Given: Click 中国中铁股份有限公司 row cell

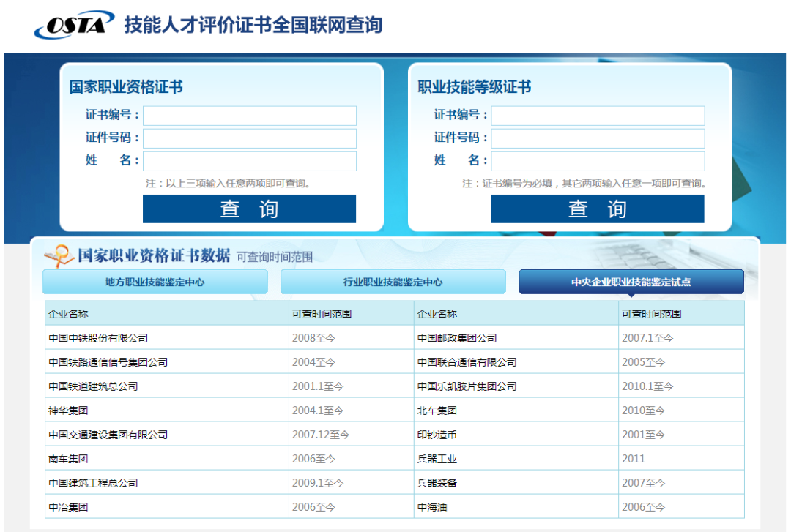Looking at the screenshot, I should coord(167,338).
